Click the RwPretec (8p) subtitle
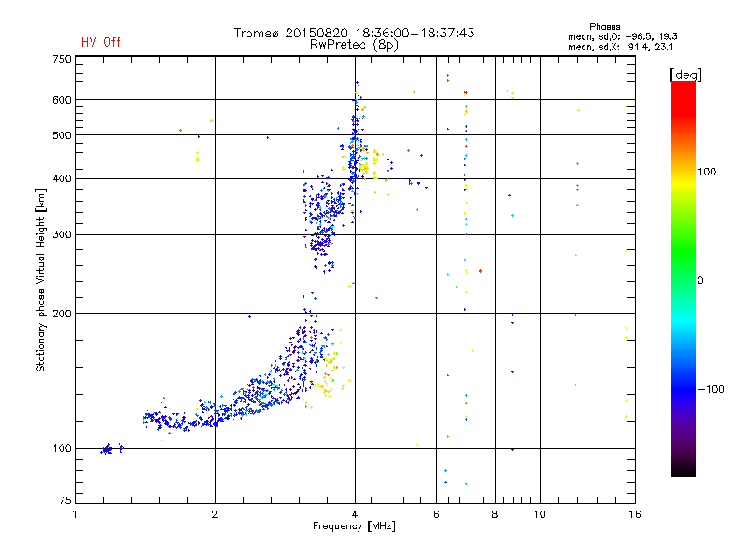This screenshot has height=560, width=747. (354, 44)
